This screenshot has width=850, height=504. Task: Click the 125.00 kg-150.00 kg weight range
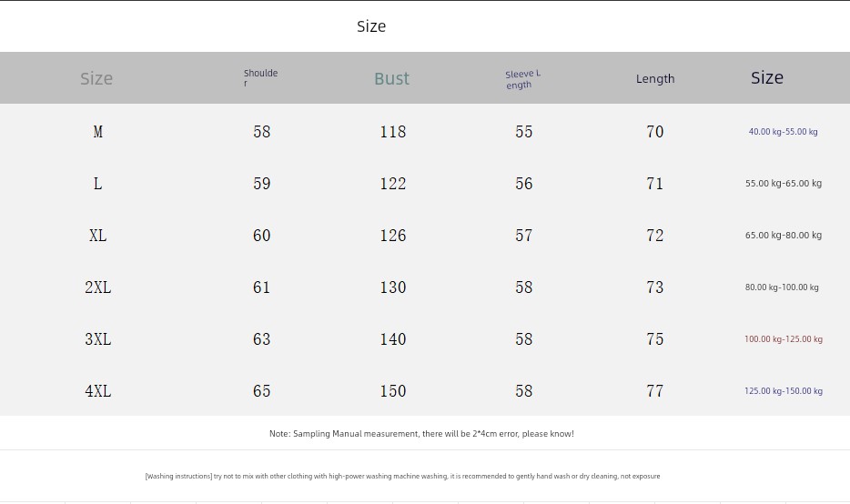click(784, 390)
